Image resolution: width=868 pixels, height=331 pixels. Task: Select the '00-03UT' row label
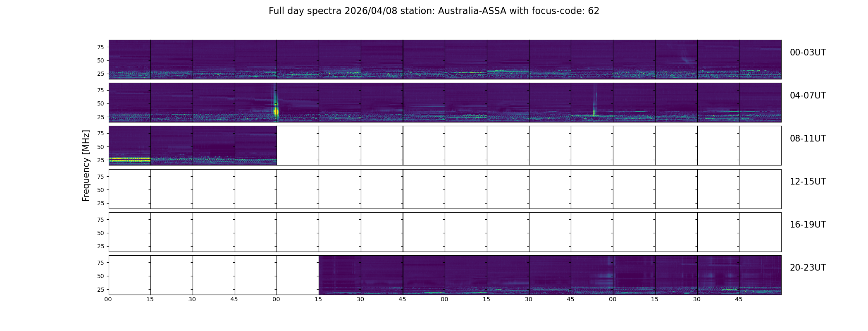coord(808,53)
